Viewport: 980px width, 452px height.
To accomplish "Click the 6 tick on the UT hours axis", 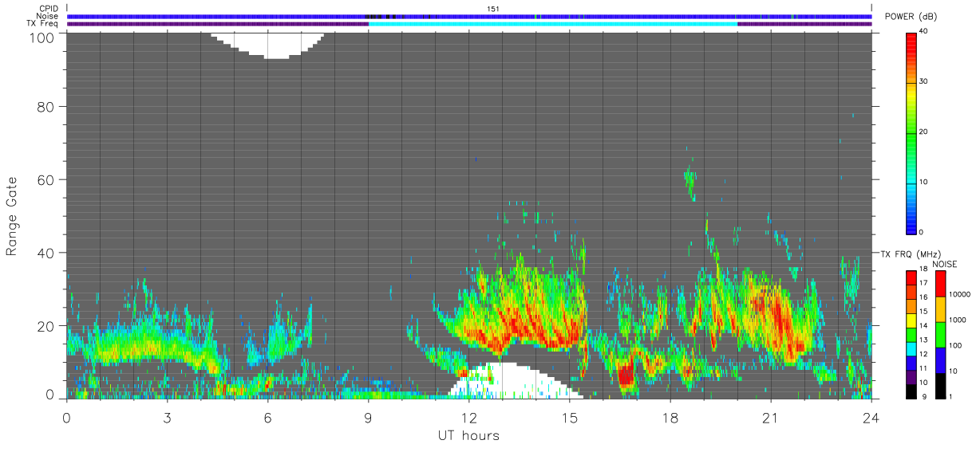I will 267,418.
